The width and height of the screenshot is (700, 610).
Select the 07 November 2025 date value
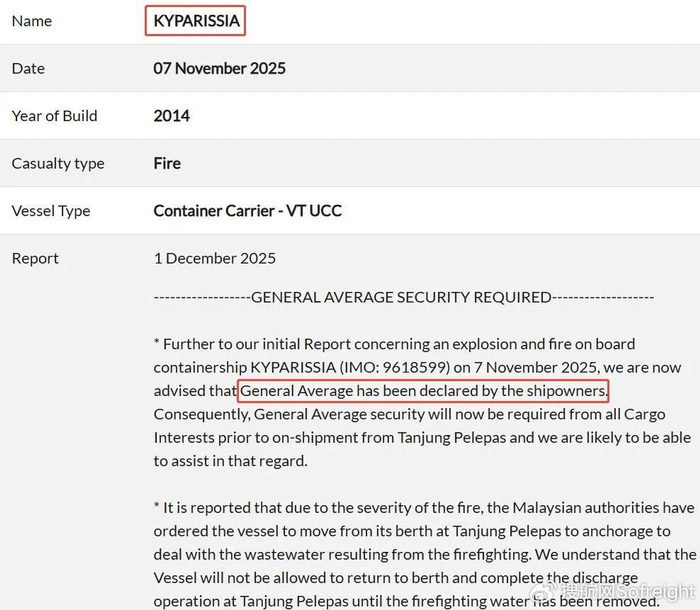219,68
